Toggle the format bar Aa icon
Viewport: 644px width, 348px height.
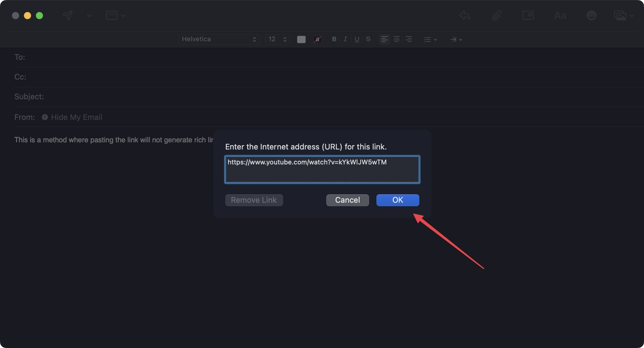click(x=560, y=15)
